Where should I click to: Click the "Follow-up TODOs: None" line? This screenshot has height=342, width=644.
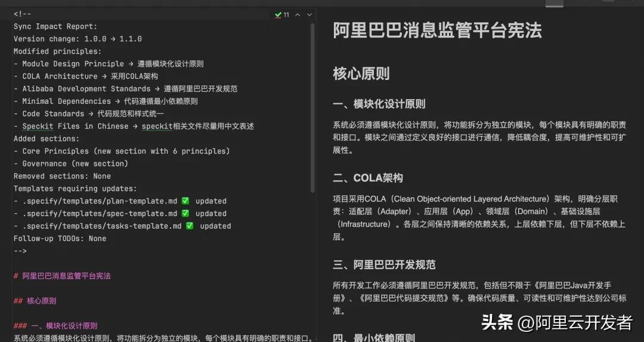click(x=60, y=238)
